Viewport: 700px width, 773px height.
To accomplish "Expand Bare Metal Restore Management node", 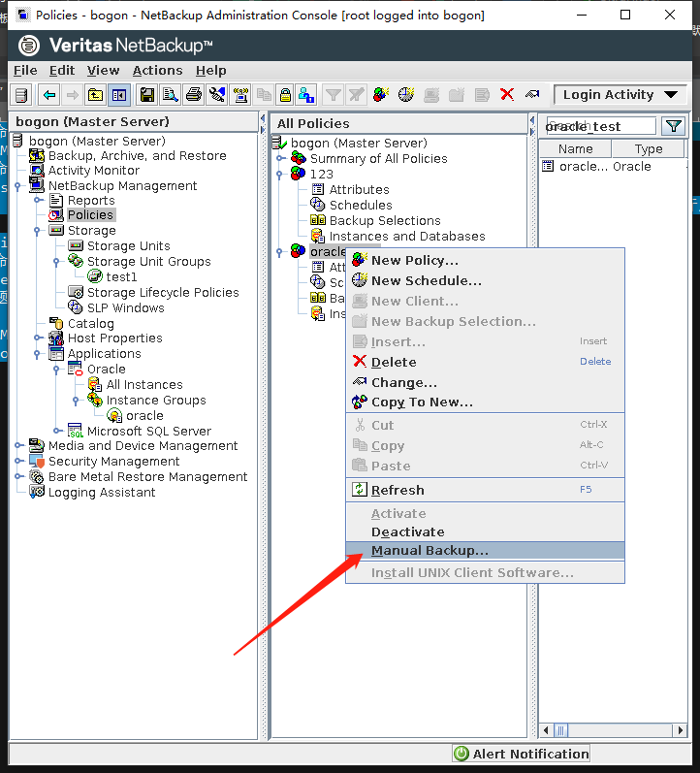I will point(17,477).
